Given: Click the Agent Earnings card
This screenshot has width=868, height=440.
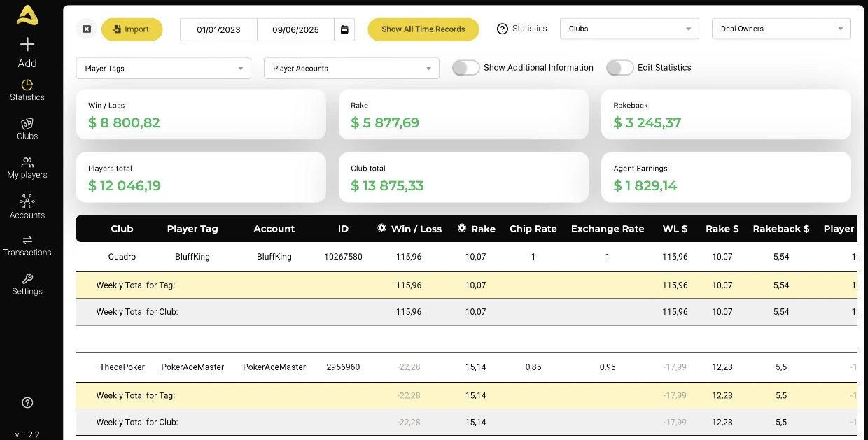Looking at the screenshot, I should point(726,178).
